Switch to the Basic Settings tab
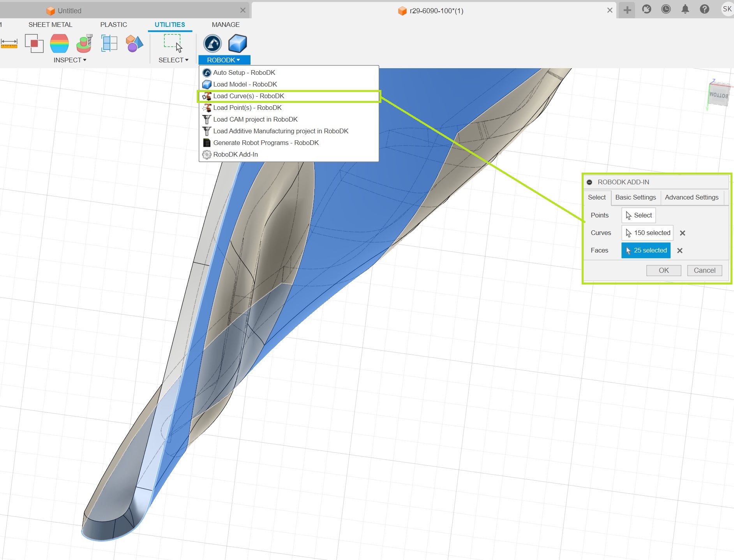 pos(635,197)
